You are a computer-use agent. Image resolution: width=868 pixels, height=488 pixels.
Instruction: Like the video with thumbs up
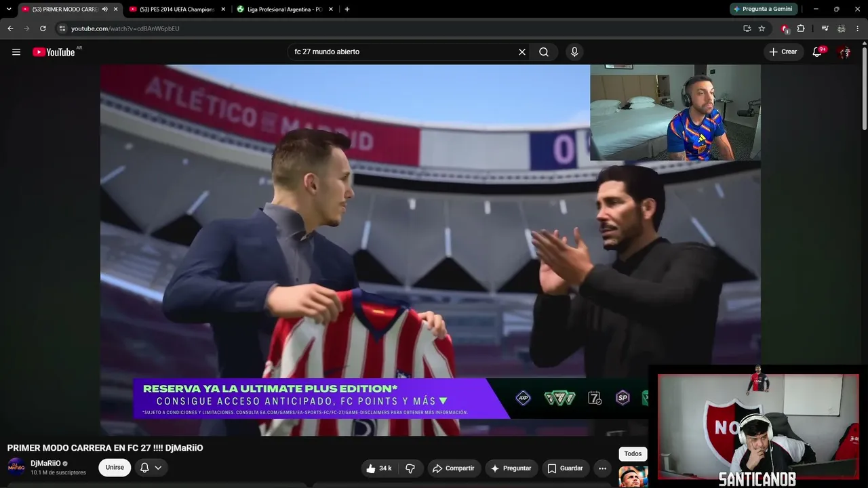click(x=378, y=468)
